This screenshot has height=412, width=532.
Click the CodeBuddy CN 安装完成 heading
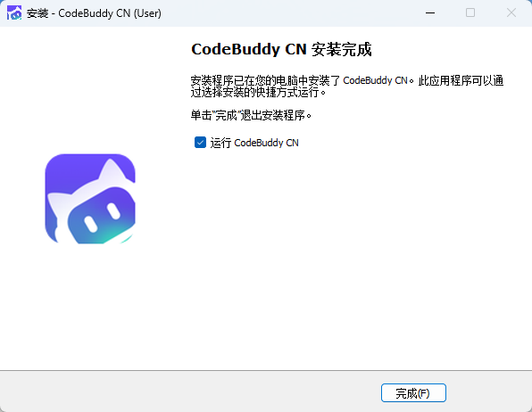[281, 50]
